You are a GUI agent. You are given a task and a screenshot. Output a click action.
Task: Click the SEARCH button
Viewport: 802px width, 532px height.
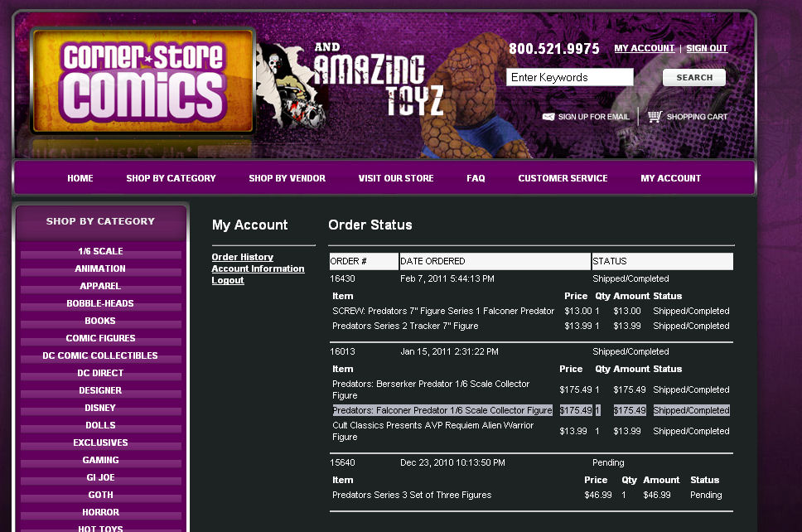694,77
